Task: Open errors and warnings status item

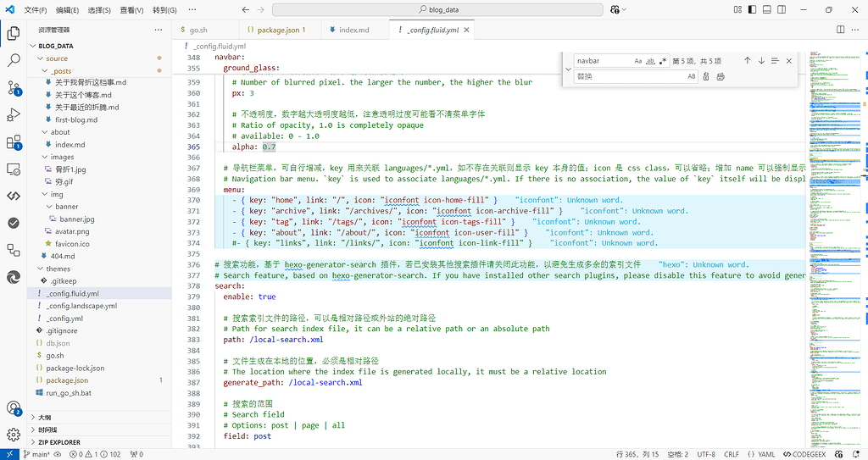Action: (x=95, y=454)
